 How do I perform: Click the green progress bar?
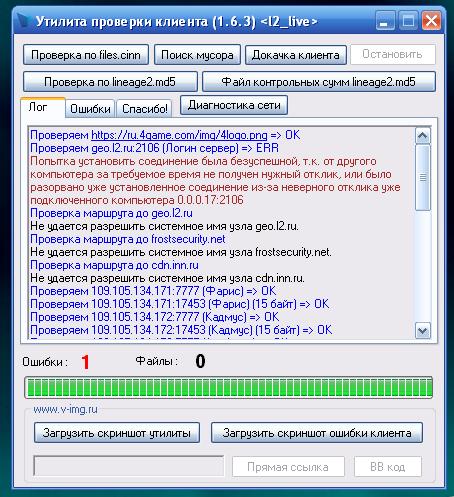[229, 387]
